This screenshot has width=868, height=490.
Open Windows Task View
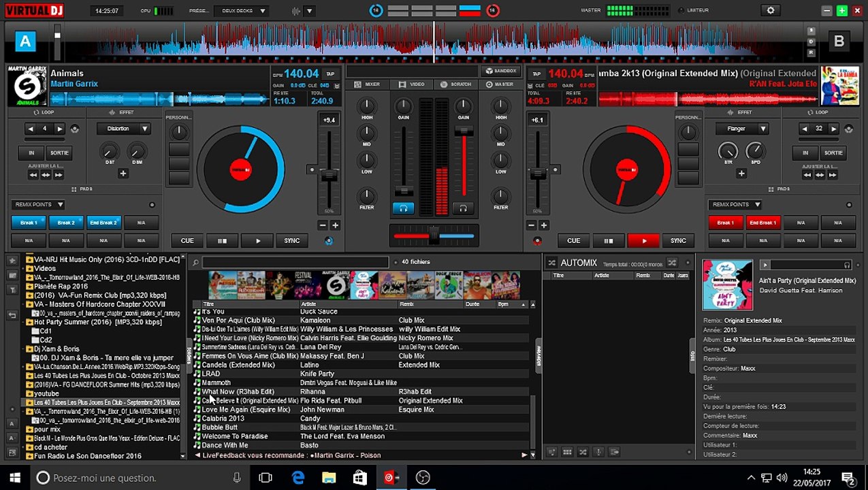point(266,478)
